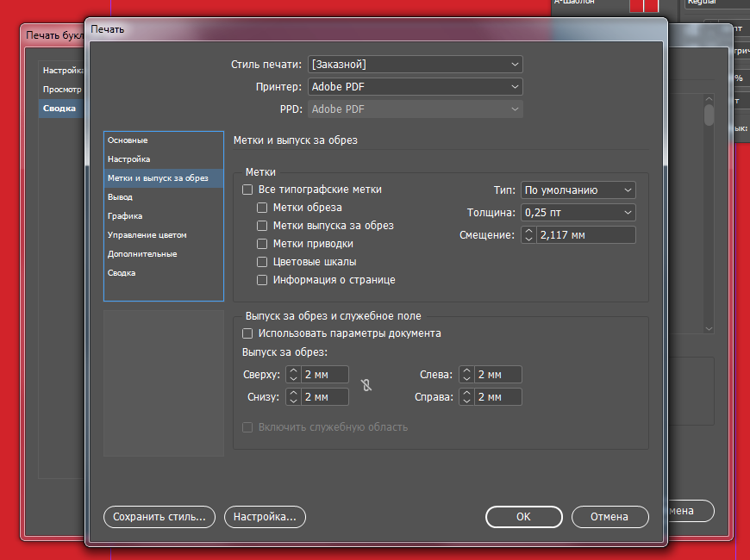Select Просмотр in the booklet print window

61,90
